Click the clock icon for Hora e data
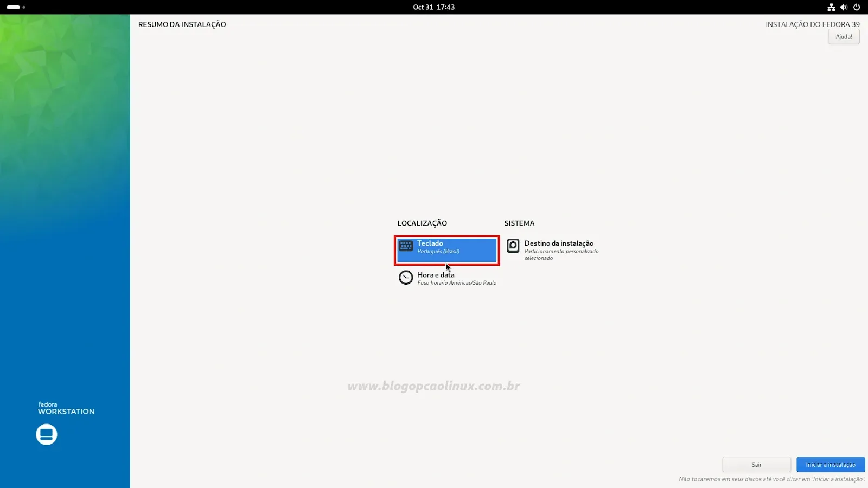 coord(406,278)
